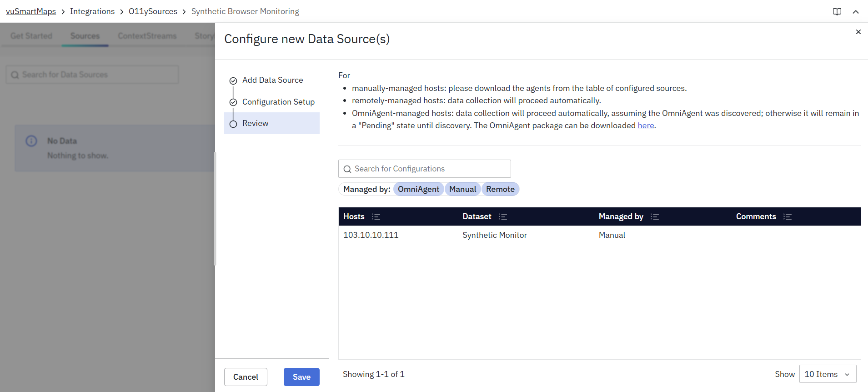Click the Save button
The height and width of the screenshot is (392, 868).
click(x=301, y=377)
